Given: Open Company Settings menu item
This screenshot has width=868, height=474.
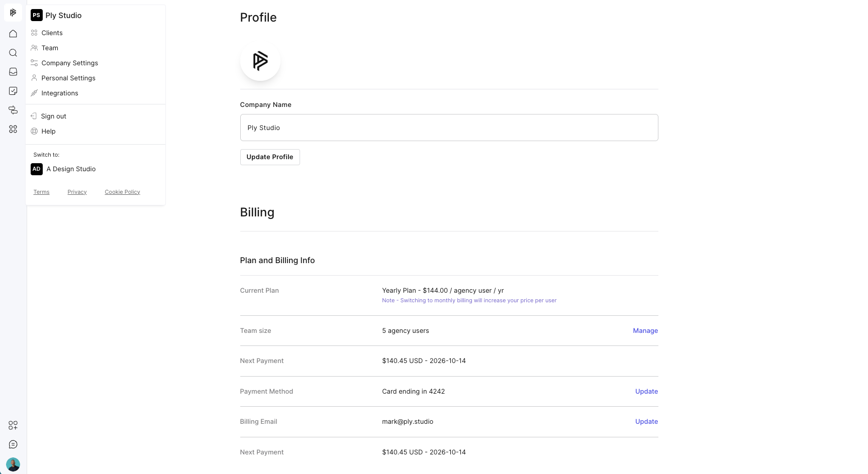Looking at the screenshot, I should [x=69, y=63].
